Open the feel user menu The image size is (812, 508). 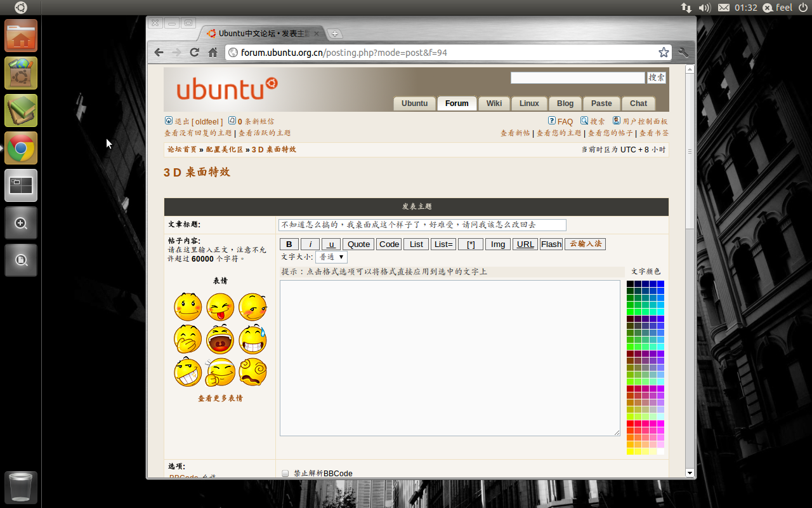[778, 8]
